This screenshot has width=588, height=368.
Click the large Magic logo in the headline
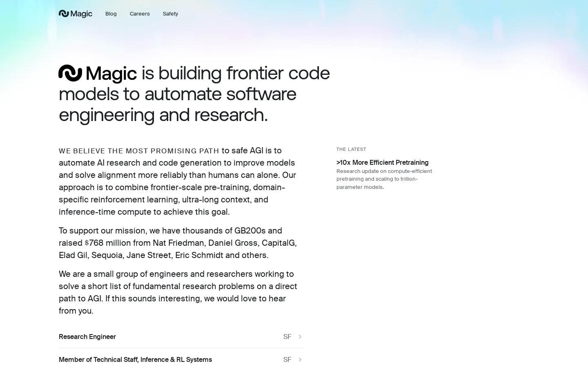98,74
